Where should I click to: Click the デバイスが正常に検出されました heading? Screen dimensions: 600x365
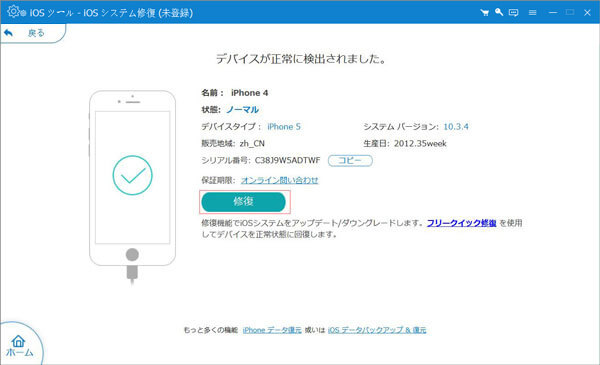(301, 59)
